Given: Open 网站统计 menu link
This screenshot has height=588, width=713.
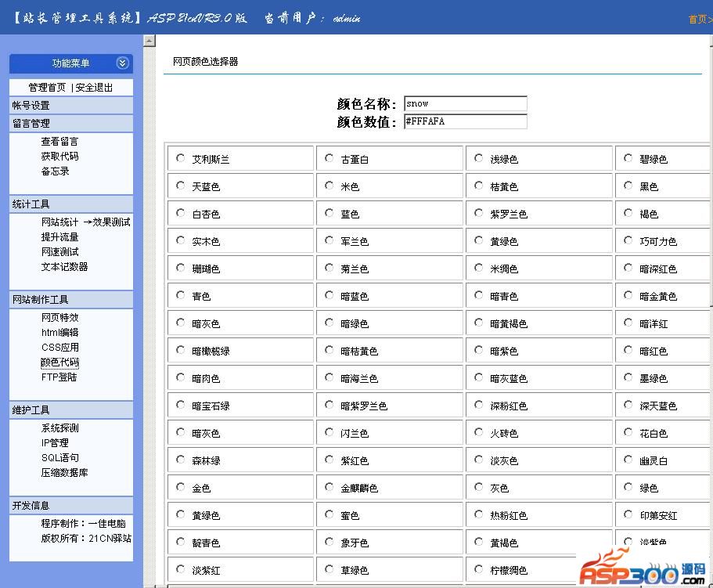Looking at the screenshot, I should tap(59, 222).
